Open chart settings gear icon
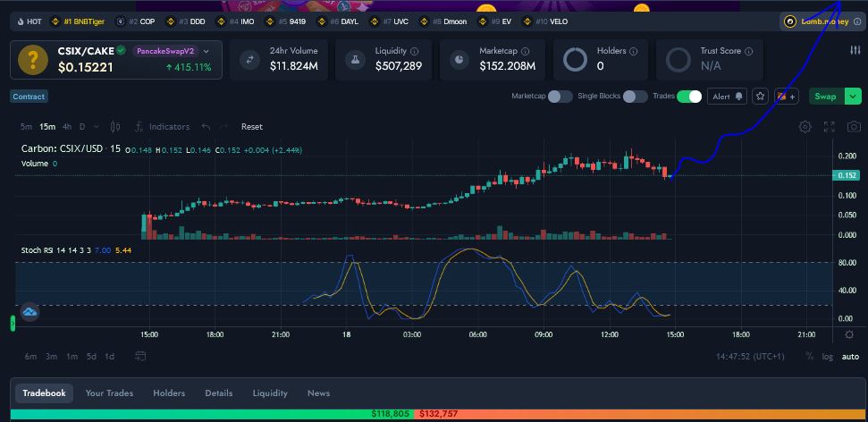Image resolution: width=868 pixels, height=422 pixels. [805, 127]
